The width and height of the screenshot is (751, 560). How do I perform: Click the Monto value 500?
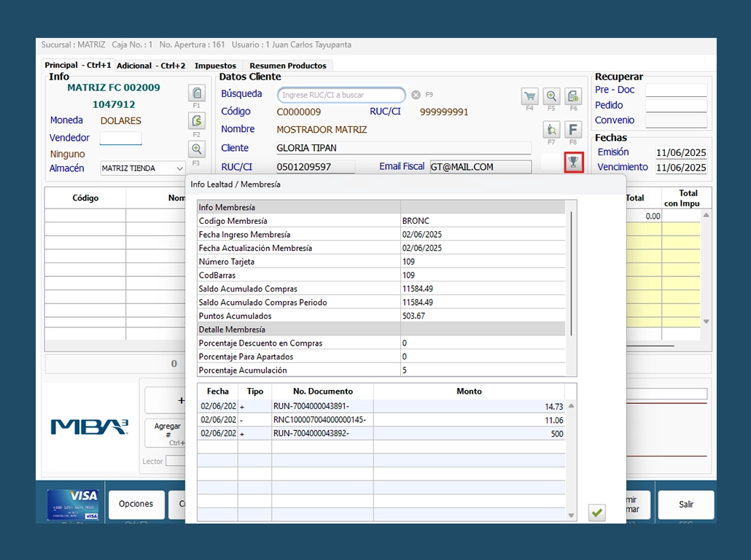557,434
